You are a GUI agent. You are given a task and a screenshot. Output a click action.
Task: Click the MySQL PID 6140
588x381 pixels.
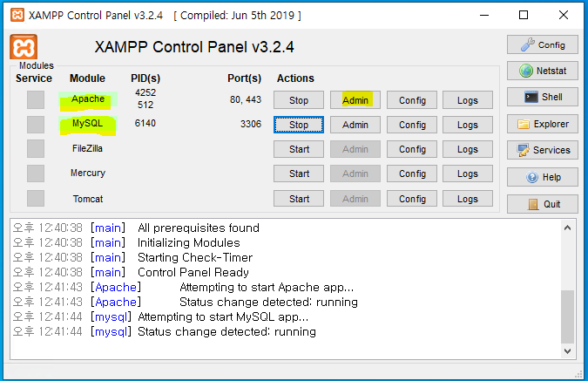(145, 123)
